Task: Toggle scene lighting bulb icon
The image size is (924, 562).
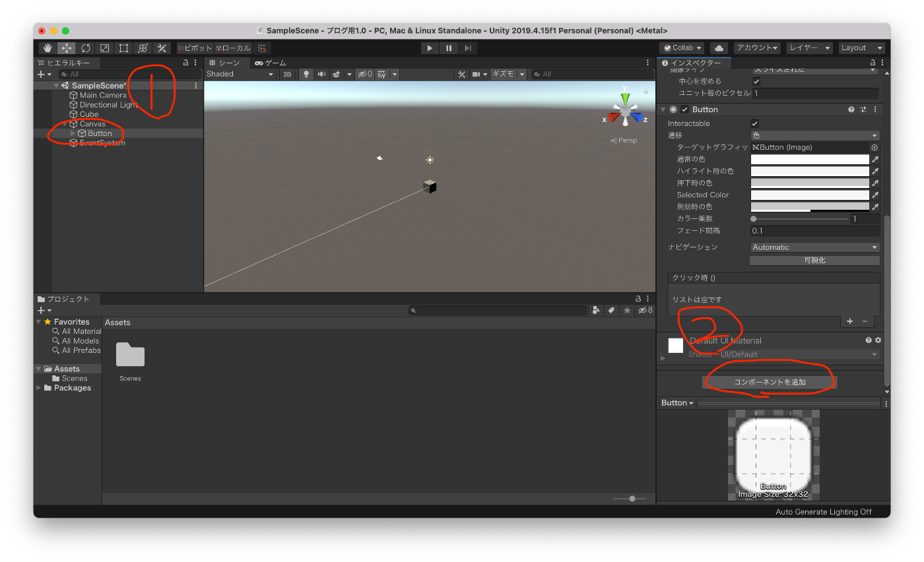Action: pyautogui.click(x=306, y=75)
